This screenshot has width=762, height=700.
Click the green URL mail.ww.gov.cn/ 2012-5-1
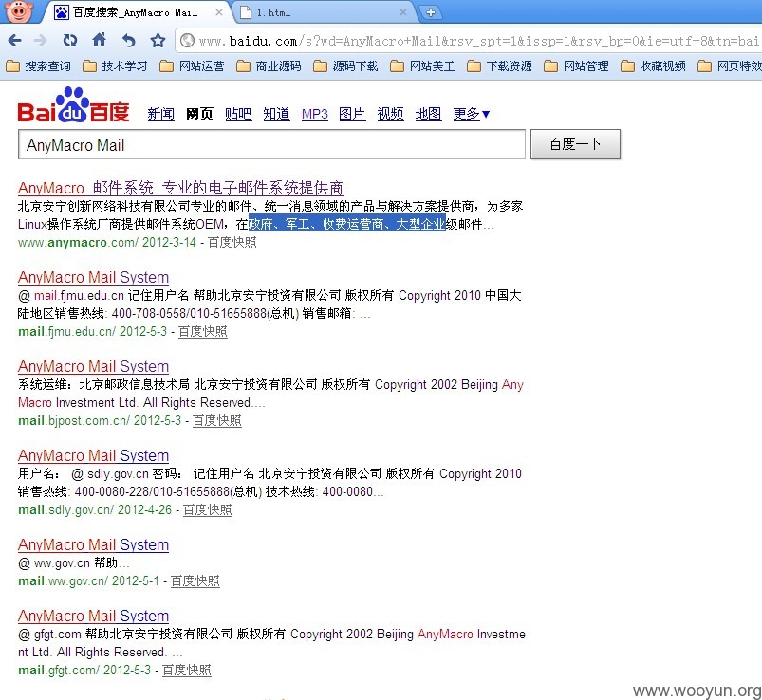pos(88,580)
